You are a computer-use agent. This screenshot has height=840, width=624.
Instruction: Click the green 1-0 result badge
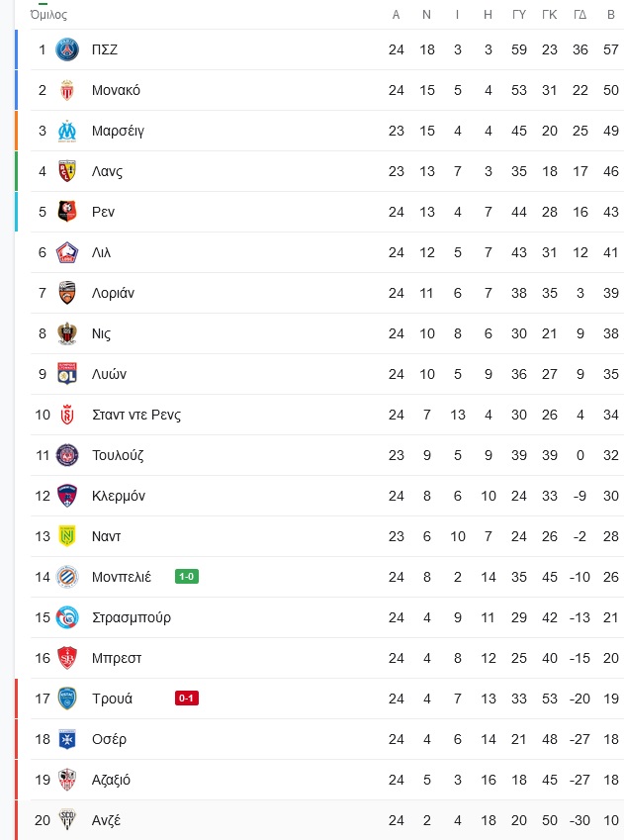tap(187, 577)
